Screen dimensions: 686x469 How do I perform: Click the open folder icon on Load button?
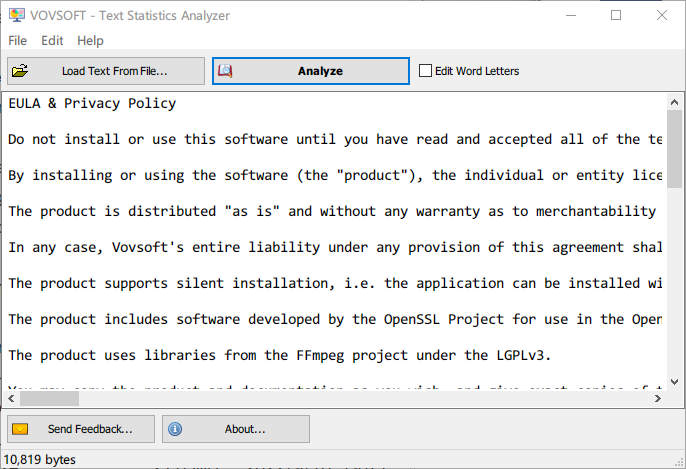pos(20,71)
